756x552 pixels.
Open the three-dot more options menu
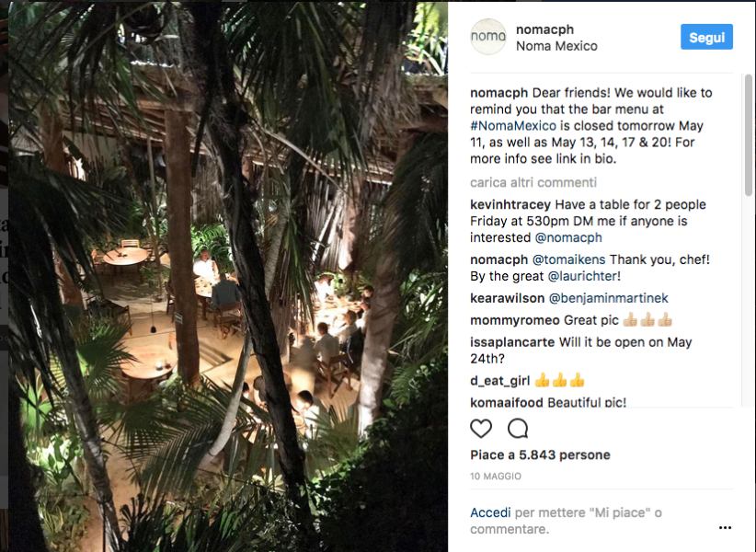pyautogui.click(x=725, y=528)
